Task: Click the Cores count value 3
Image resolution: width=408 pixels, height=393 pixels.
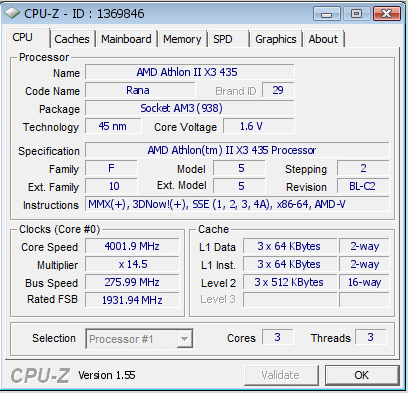Action: pyautogui.click(x=278, y=337)
